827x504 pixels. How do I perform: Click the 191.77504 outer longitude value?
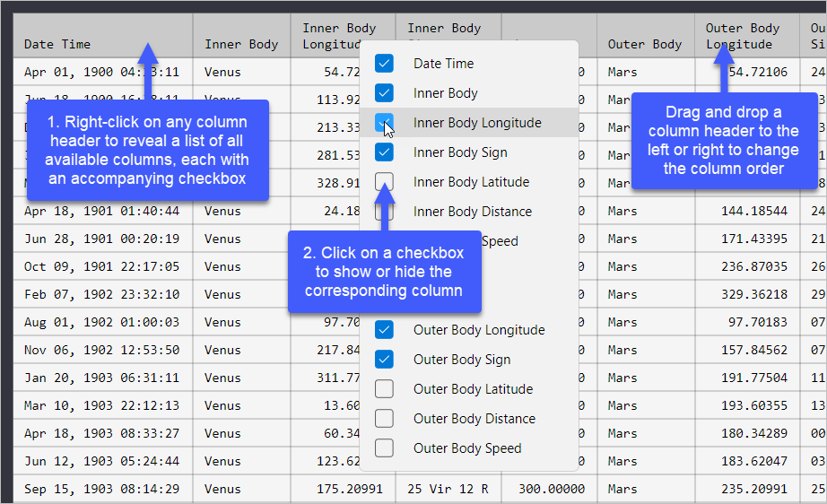(x=754, y=378)
